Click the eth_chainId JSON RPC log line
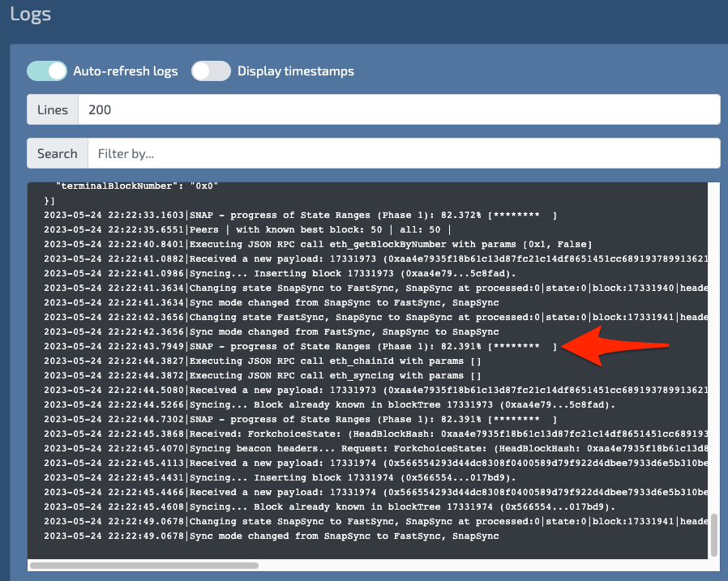Viewport: 728px width, 581px height. point(263,361)
